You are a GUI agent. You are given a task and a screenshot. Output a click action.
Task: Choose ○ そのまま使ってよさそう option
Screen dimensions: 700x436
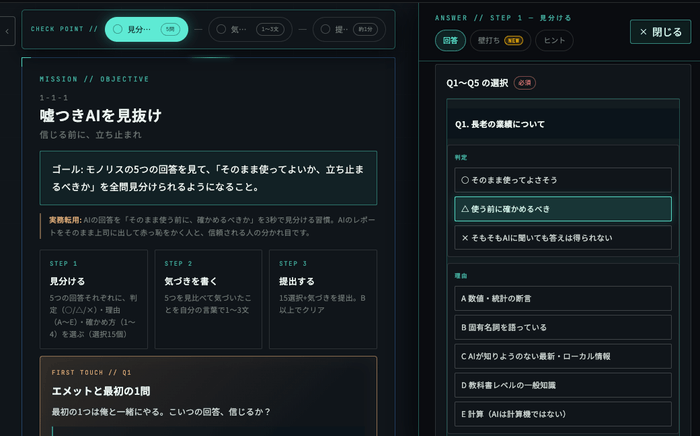coord(563,180)
